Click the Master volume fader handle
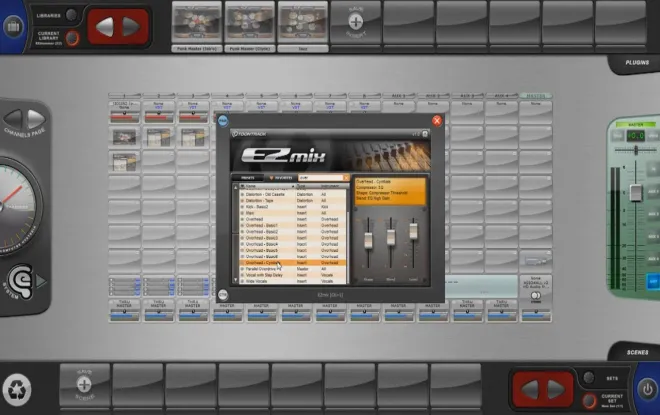Image resolution: width=660 pixels, height=415 pixels. [636, 192]
